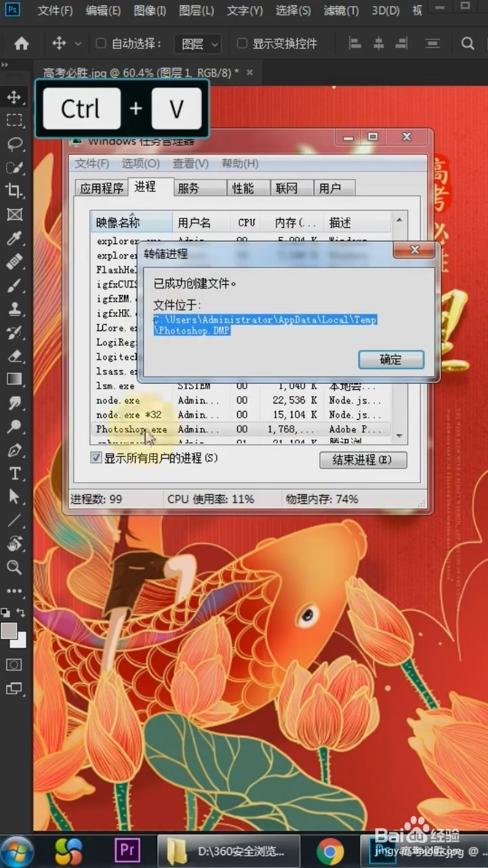Select the Path Selection tool

click(14, 497)
